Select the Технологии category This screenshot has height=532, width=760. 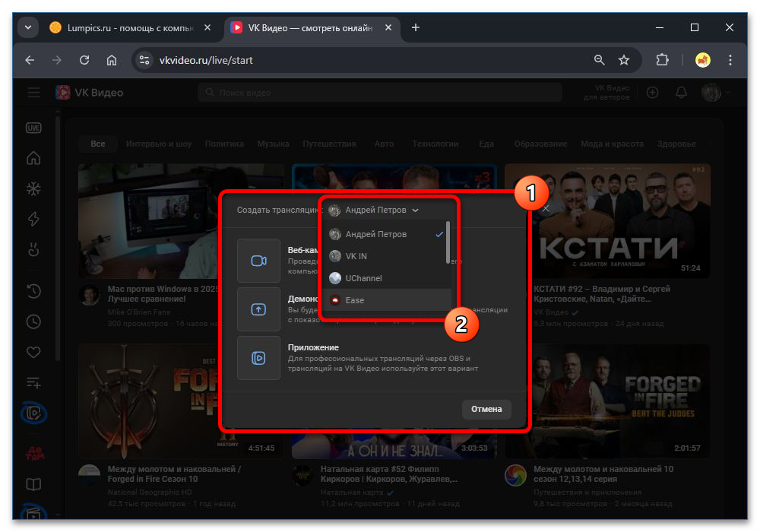435,144
